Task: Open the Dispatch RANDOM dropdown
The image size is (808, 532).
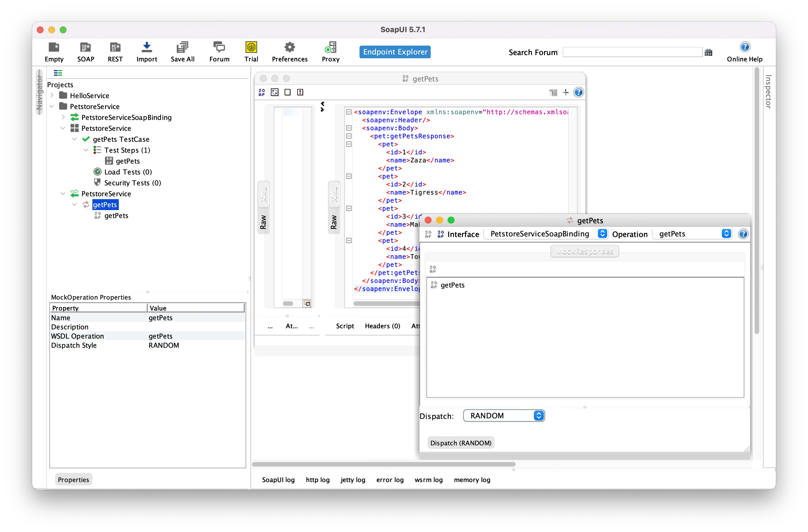Action: 504,415
